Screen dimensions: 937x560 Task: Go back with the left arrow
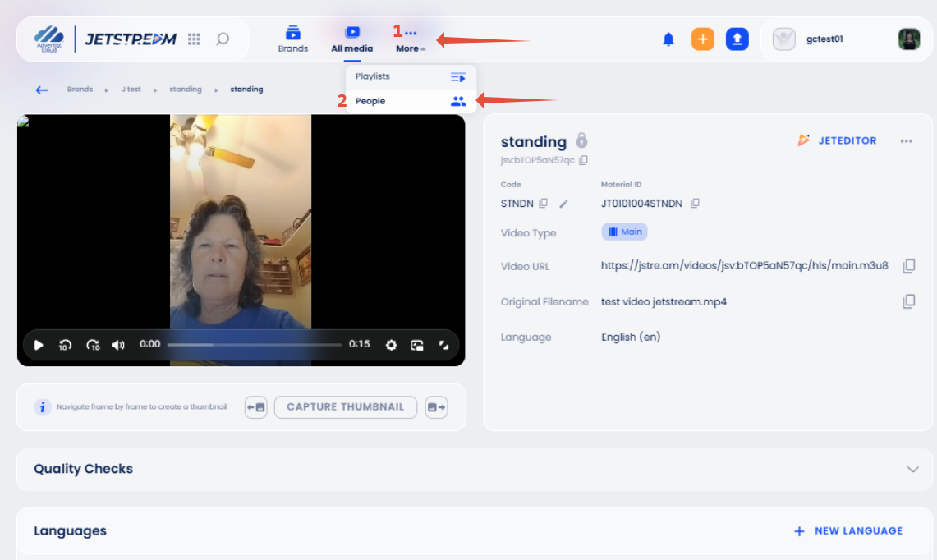pyautogui.click(x=42, y=90)
